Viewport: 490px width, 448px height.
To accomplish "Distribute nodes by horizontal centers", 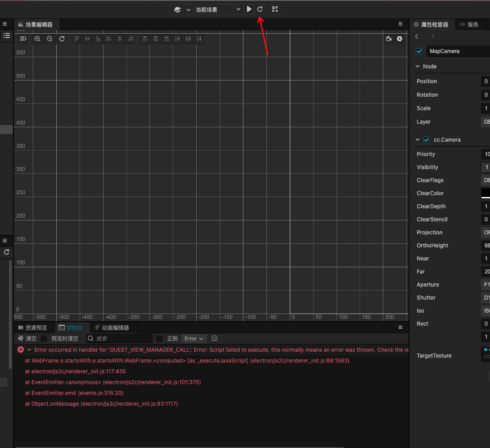I will (x=188, y=39).
